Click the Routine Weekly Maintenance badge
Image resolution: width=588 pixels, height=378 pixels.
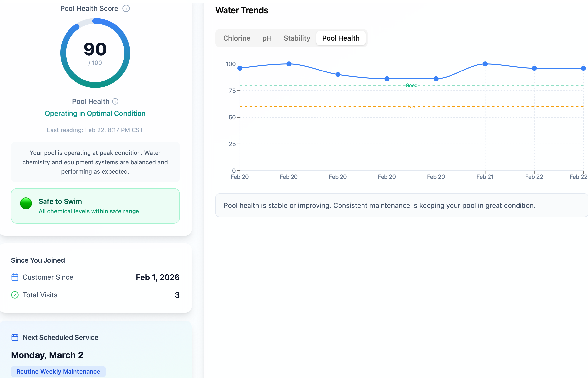[x=58, y=371]
